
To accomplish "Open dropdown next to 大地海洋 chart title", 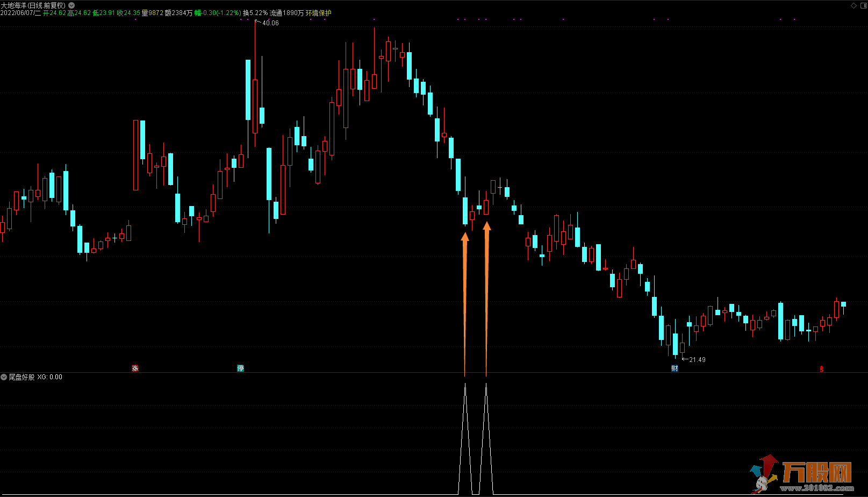I will coord(71,5).
